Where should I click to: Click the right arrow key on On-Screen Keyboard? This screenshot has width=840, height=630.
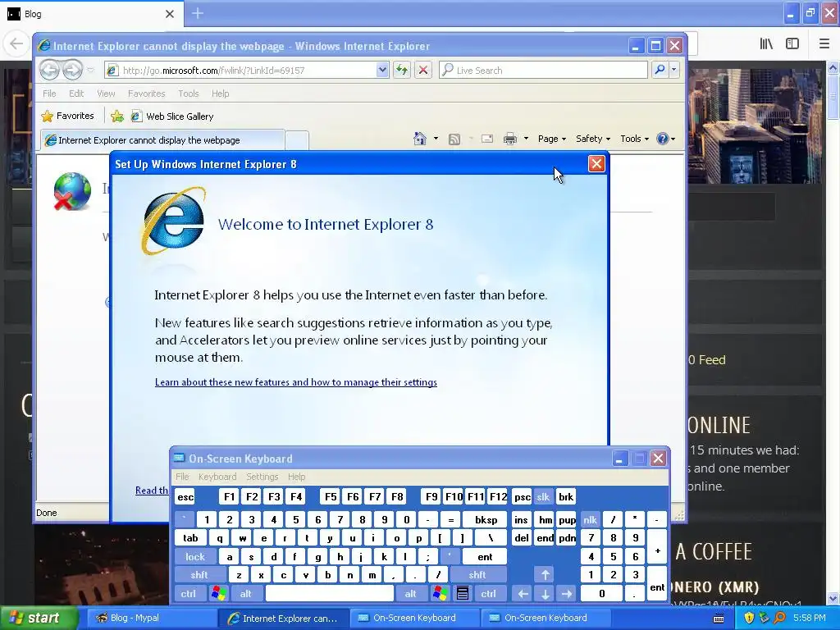tap(567, 594)
